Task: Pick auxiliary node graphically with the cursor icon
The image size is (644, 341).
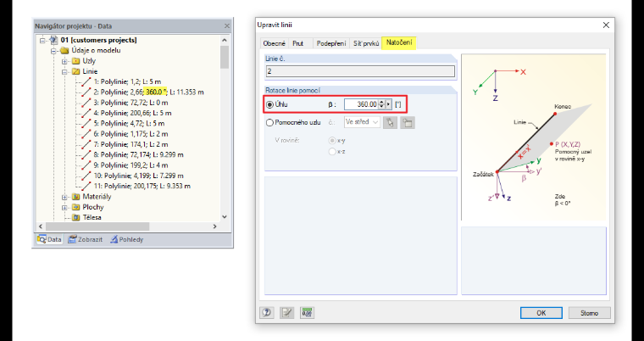Action: pos(390,122)
